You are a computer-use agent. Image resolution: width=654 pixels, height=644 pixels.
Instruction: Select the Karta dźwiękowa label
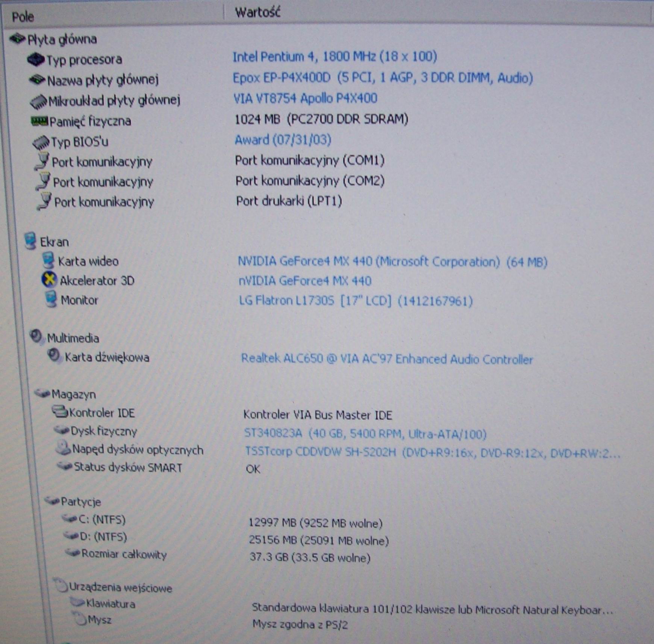[x=107, y=357]
